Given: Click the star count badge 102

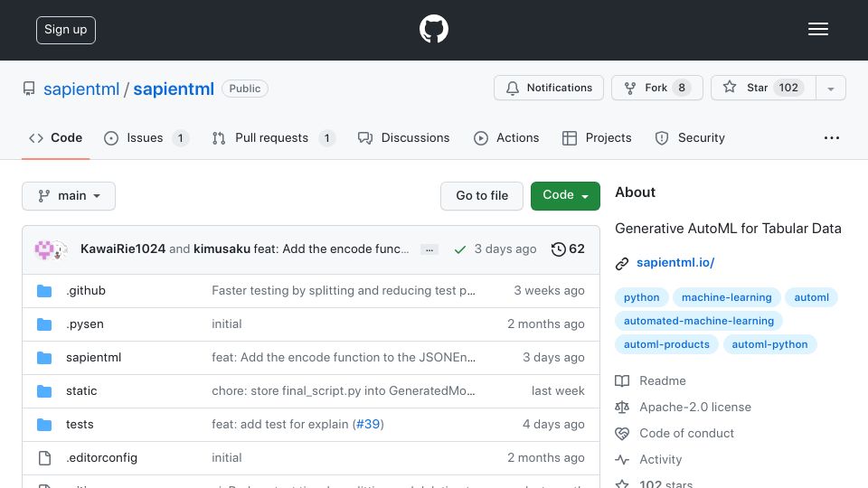Looking at the screenshot, I should 788,88.
